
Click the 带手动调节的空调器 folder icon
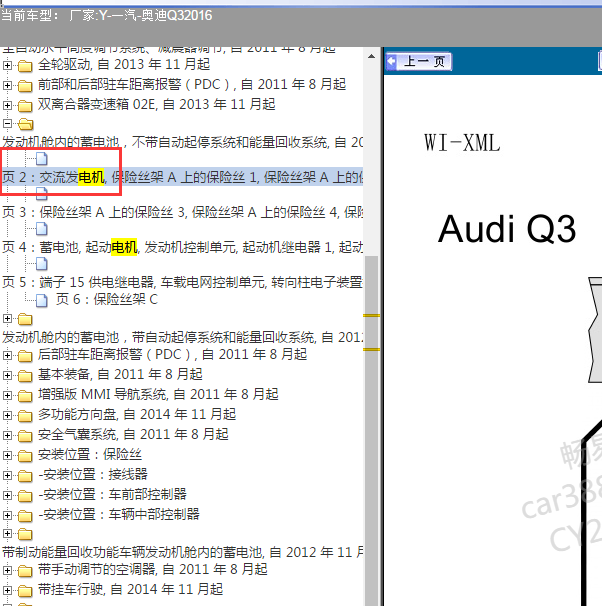tap(25, 571)
